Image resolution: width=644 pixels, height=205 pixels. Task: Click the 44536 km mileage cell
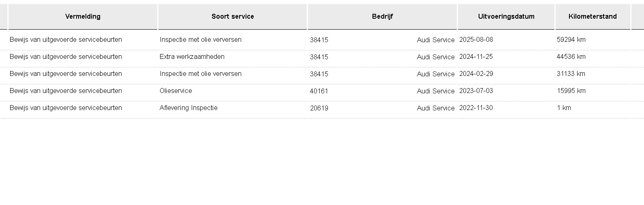[x=571, y=57]
